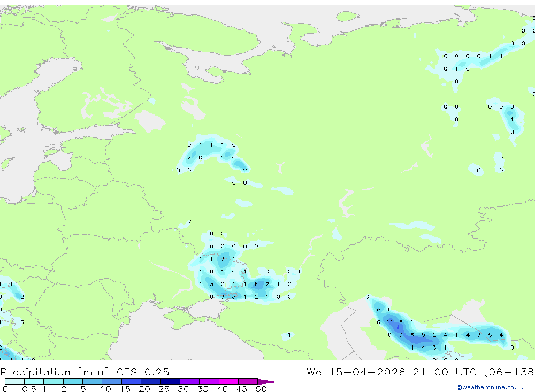Select the 0.1–0.5 mm legend color swatch

pyautogui.click(x=14, y=381)
